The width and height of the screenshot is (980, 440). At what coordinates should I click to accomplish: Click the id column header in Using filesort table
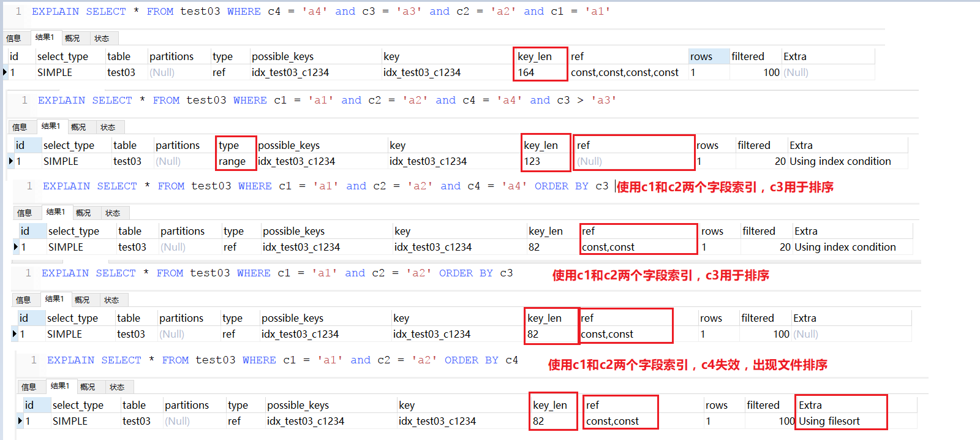(x=37, y=405)
